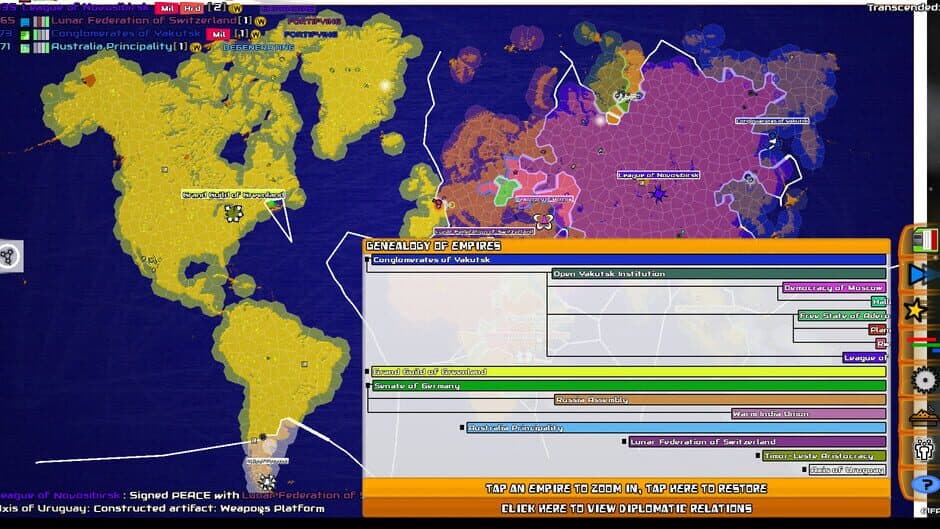Click the striped bars icon beside Australia Principality

click(x=41, y=47)
